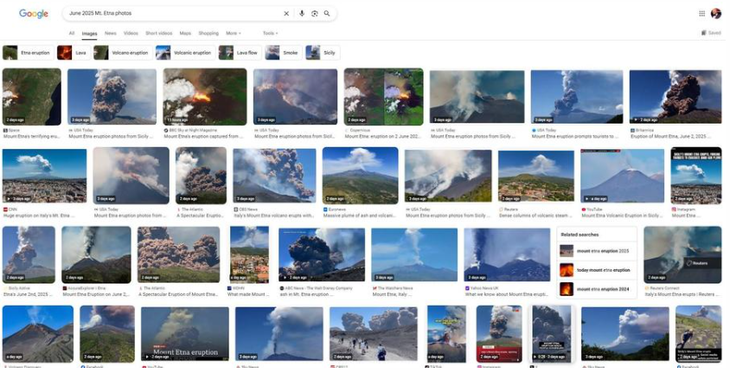The image size is (730, 380).
Task: Open Google Lens image search icon
Action: [315, 14]
